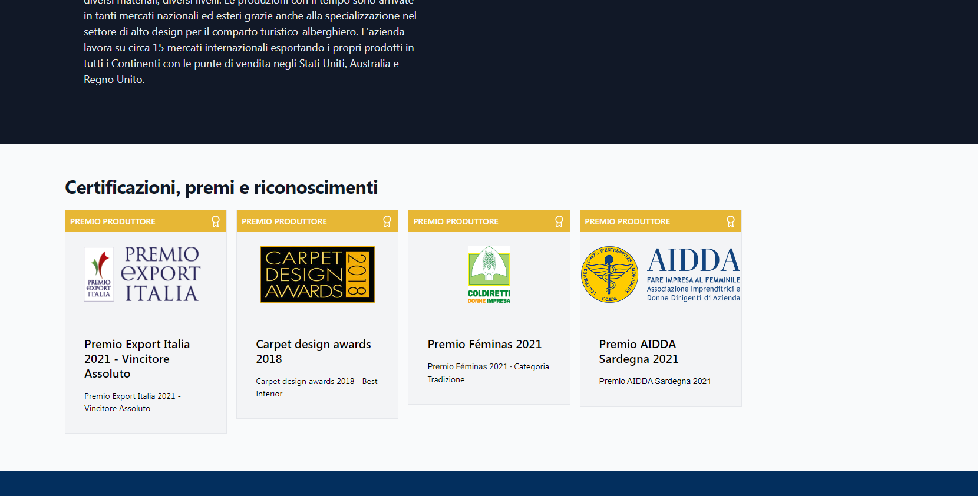980x496 pixels.
Task: Click heading 'Certificazioni, premi e riconoscimenti'
Action: 222,187
